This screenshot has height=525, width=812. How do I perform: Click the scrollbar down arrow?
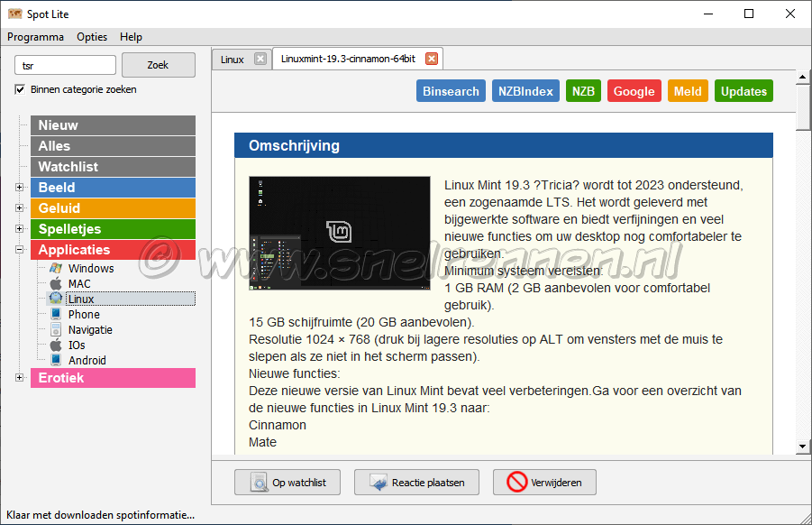803,447
